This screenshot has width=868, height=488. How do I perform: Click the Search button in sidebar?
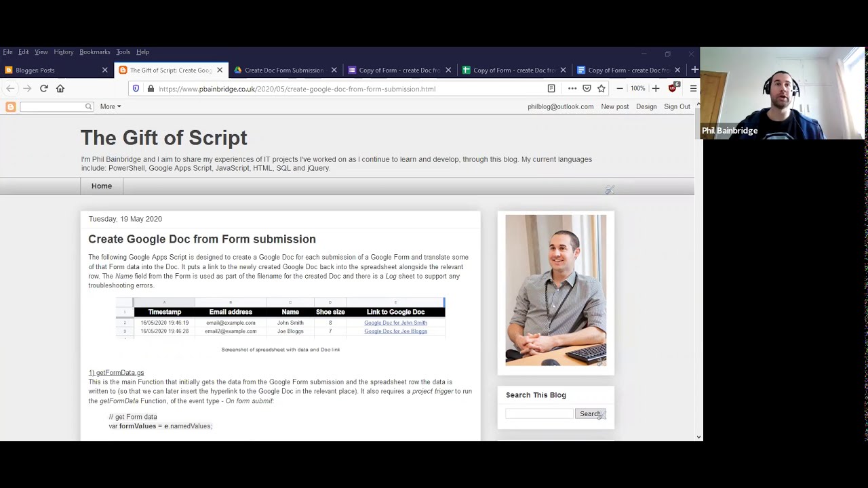589,413
